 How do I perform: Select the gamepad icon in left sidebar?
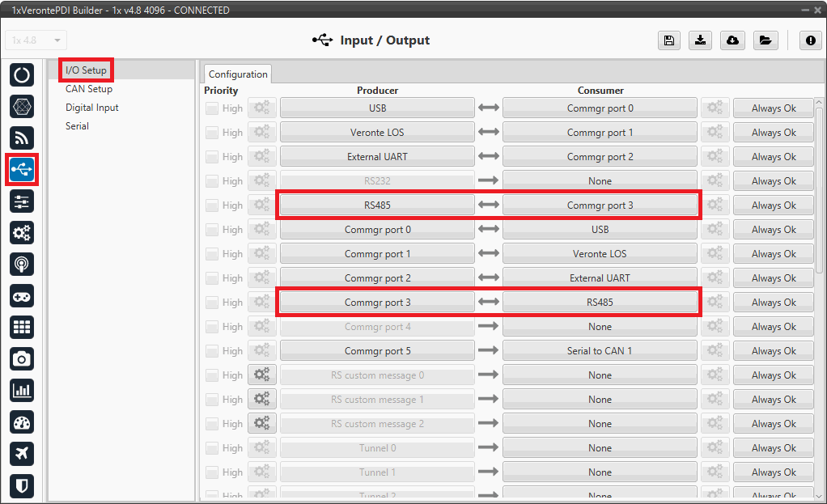click(x=22, y=295)
